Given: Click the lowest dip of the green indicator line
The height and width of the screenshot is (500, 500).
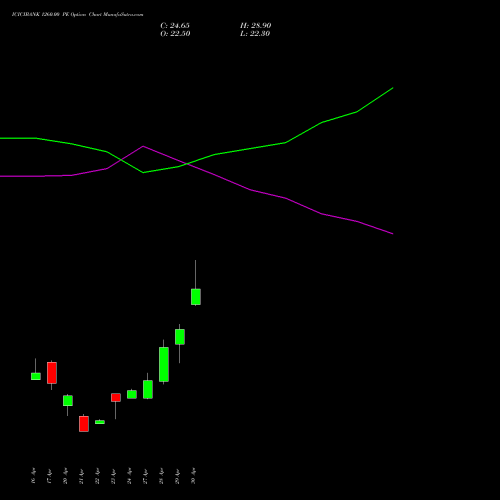Looking at the screenshot, I should (x=143, y=173).
